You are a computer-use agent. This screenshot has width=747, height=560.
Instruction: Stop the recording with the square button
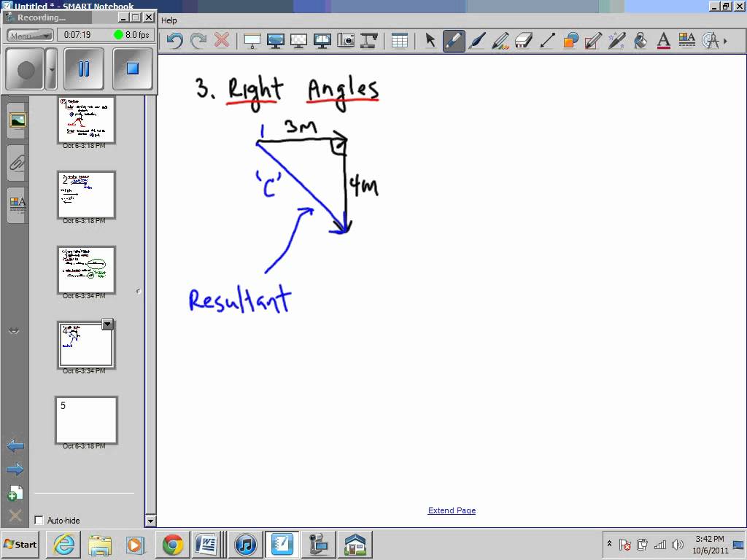[x=133, y=69]
